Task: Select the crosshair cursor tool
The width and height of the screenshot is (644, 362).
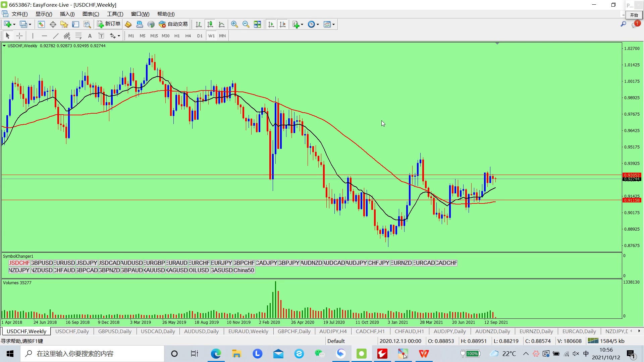Action: coord(19,36)
